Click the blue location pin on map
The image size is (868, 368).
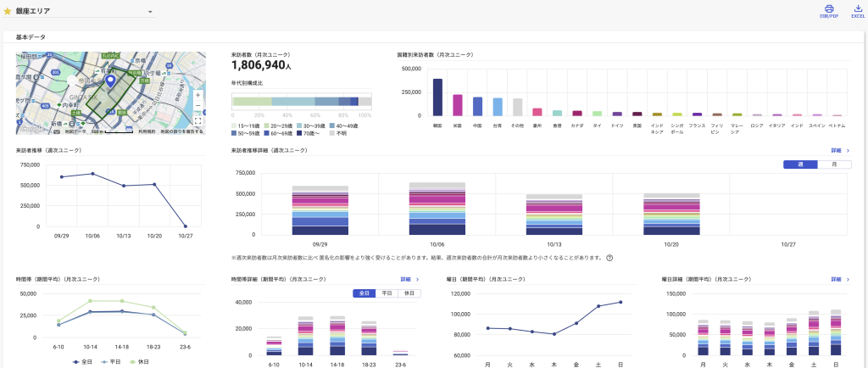[x=109, y=81]
